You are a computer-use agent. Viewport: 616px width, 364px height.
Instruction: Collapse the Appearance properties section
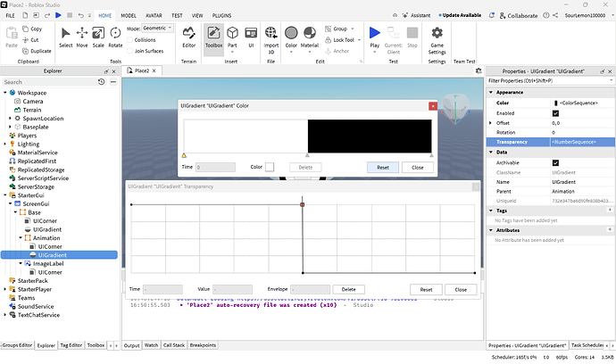tap(491, 92)
